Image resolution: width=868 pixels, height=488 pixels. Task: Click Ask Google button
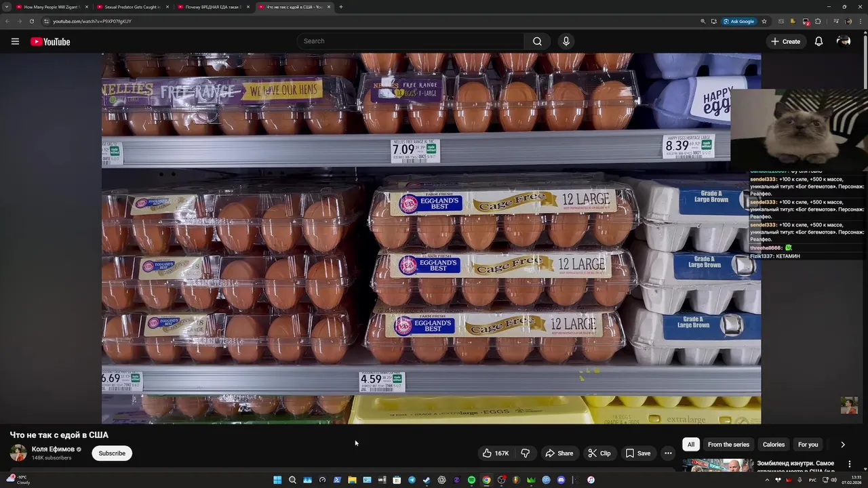739,21
